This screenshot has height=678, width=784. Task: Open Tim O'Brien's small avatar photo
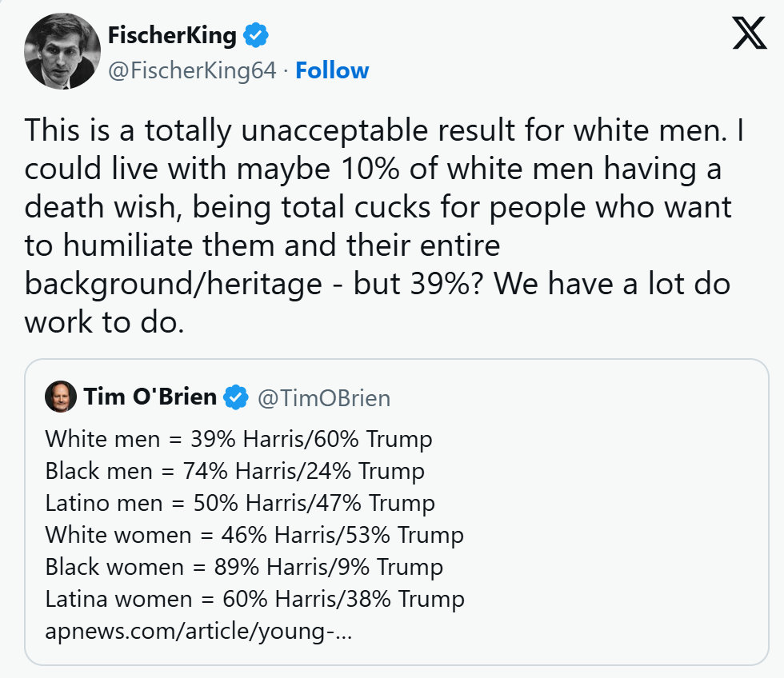tap(61, 397)
